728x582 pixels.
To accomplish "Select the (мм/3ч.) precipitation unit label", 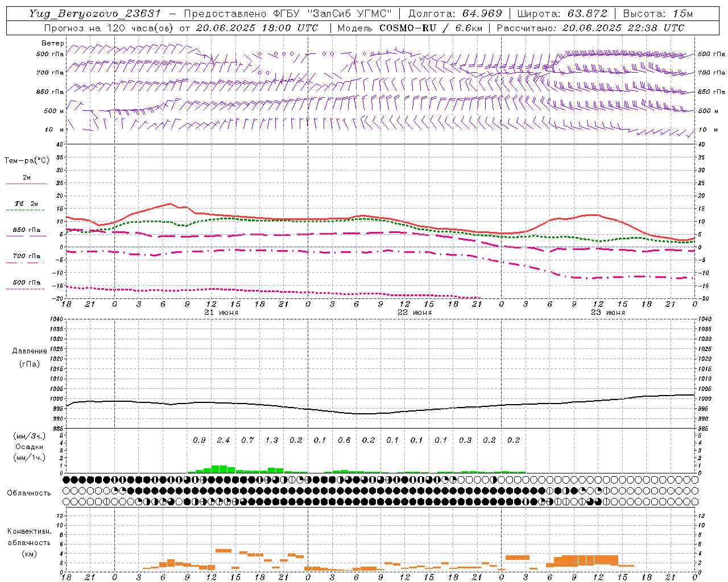I will [30, 436].
